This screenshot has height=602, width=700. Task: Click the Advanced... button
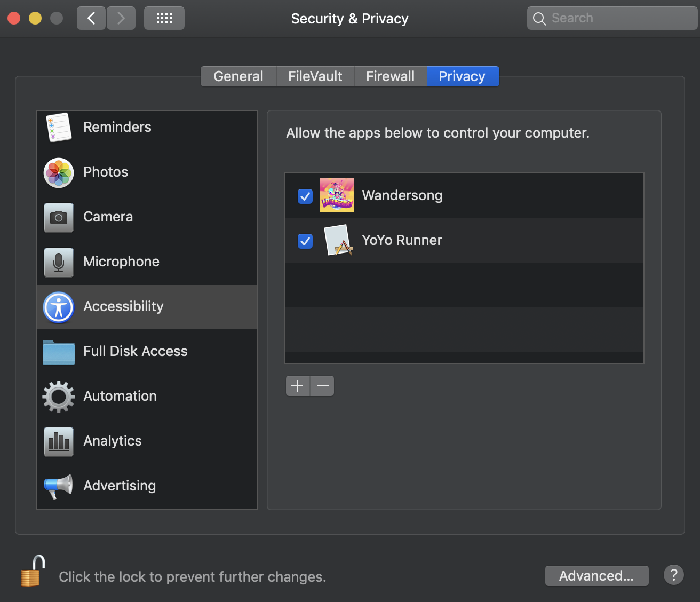[x=596, y=576]
